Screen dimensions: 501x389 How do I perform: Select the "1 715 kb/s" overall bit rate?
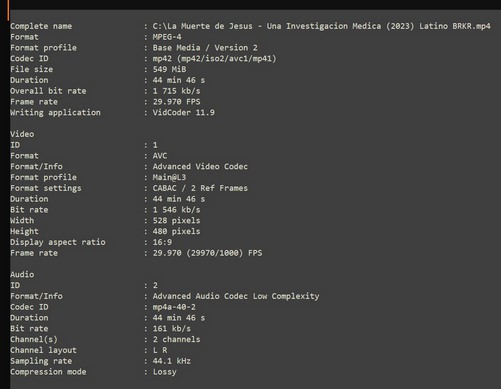pos(176,91)
